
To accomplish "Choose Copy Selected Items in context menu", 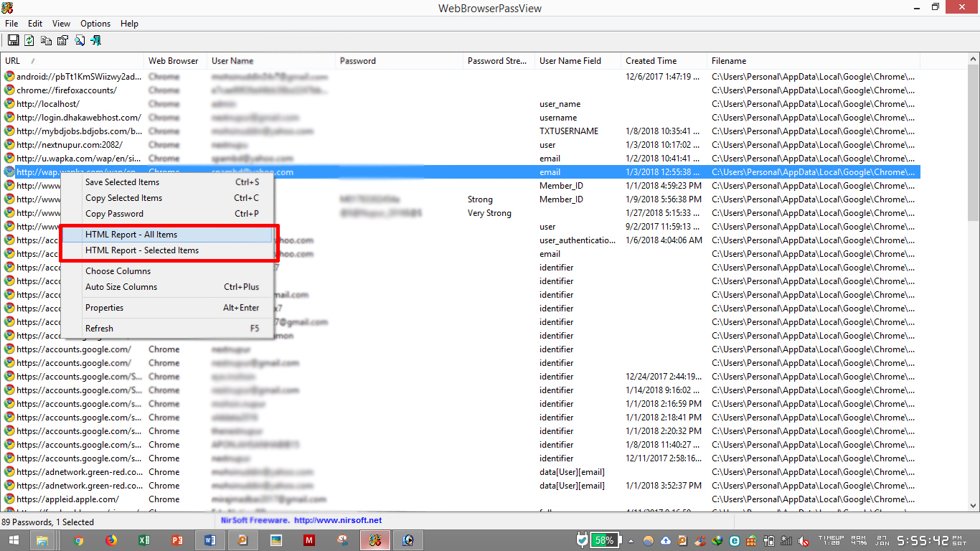I will pyautogui.click(x=167, y=198).
